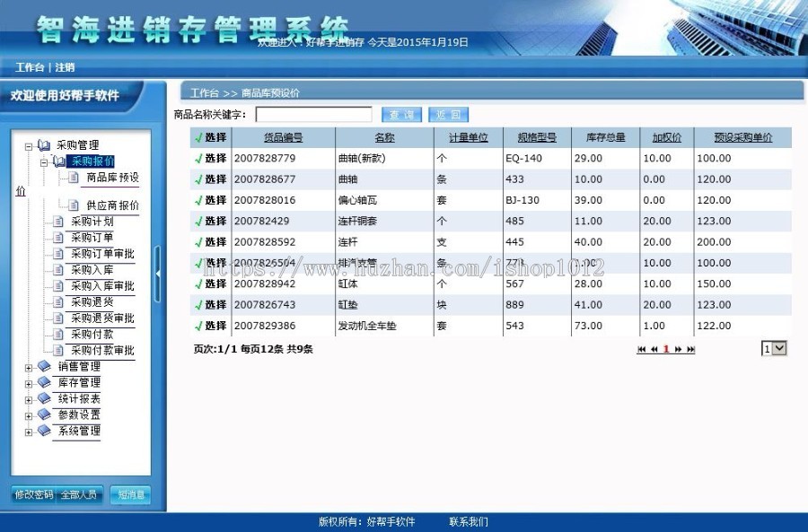Click the 采购订单 document icon
The width and height of the screenshot is (808, 532).
pos(58,238)
